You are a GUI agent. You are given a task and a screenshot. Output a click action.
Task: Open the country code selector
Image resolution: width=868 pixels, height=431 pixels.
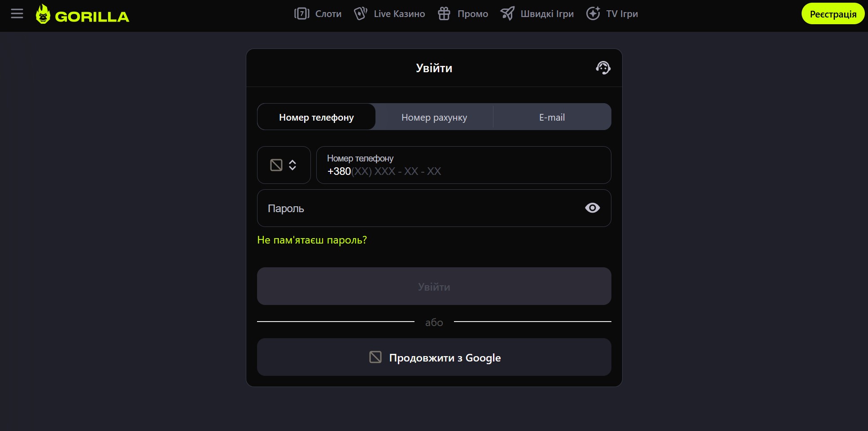click(292, 165)
